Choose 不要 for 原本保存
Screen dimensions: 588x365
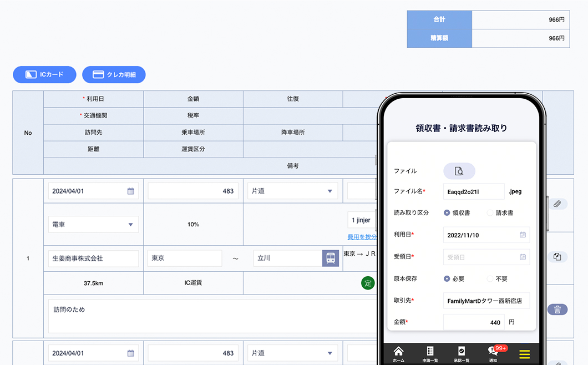(x=490, y=278)
